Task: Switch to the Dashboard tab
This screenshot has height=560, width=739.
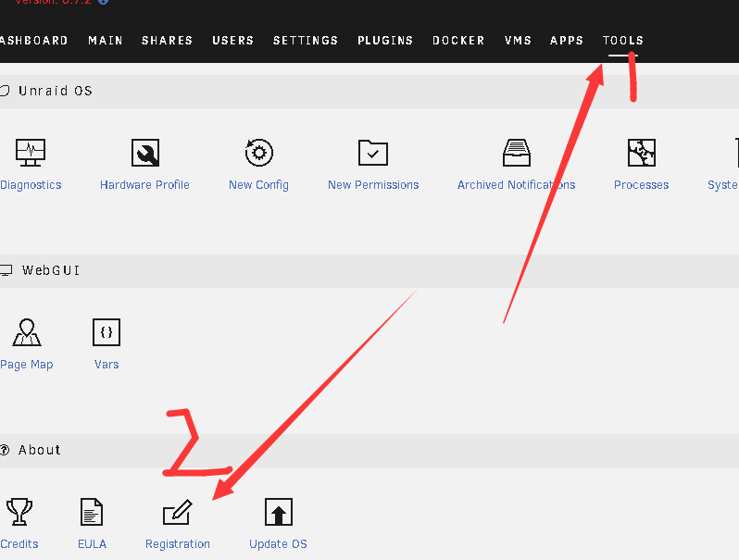Action: click(x=34, y=41)
